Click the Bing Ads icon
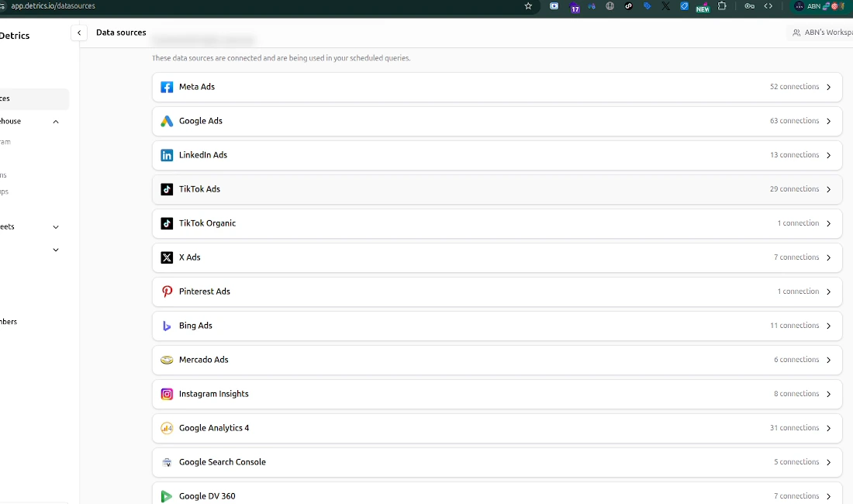The width and height of the screenshot is (853, 504). point(167,326)
